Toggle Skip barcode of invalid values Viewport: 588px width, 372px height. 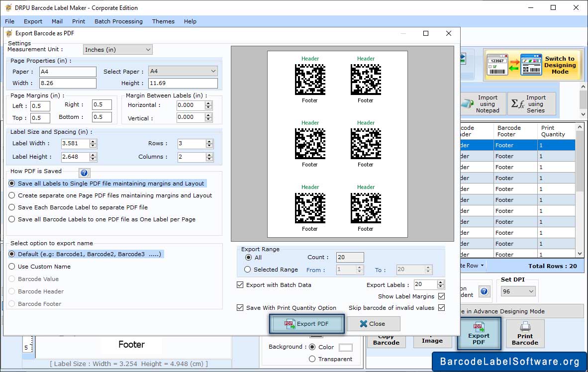click(x=442, y=308)
